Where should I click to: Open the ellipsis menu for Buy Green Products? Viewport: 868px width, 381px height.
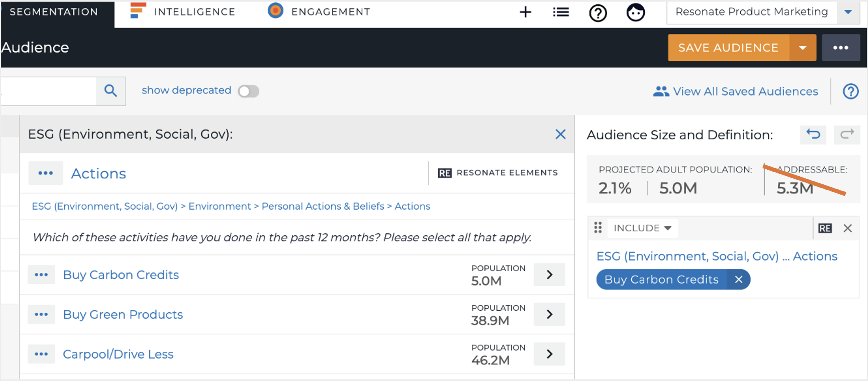click(x=41, y=315)
